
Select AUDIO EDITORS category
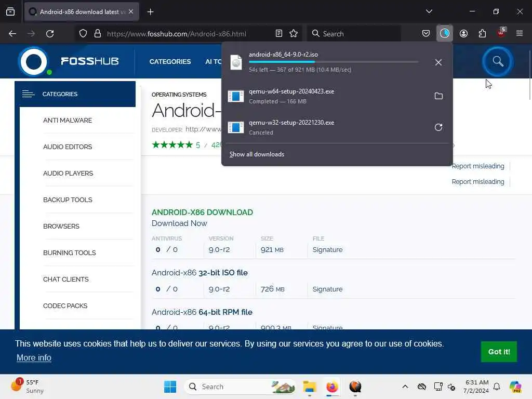click(x=68, y=147)
